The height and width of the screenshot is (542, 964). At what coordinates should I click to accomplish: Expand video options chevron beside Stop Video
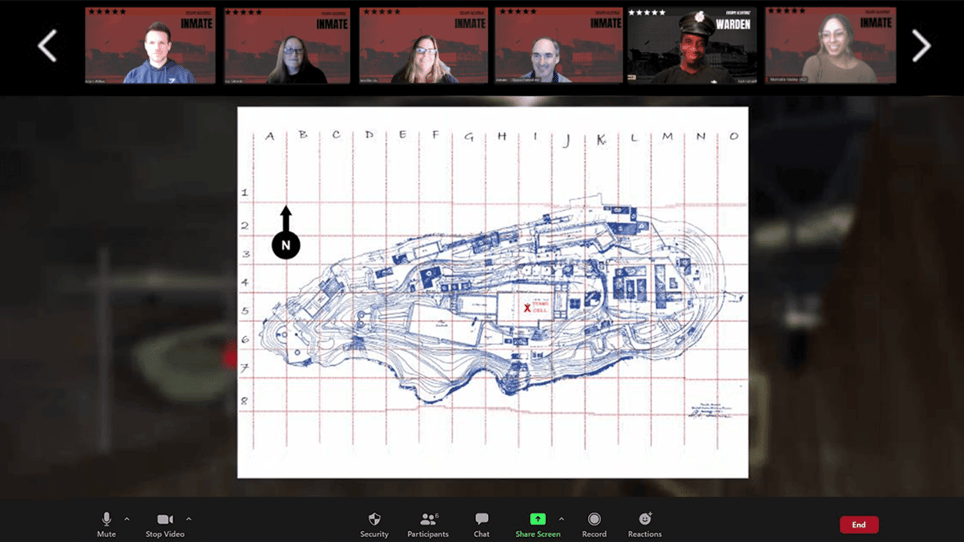click(189, 519)
